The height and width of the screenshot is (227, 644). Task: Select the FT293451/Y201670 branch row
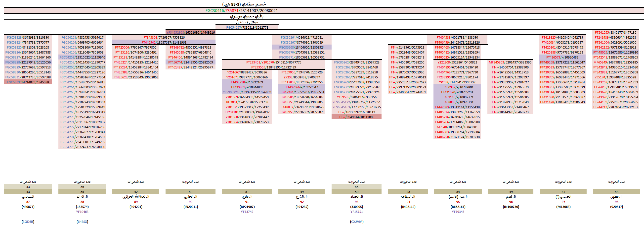pyautogui.click(x=273, y=62)
